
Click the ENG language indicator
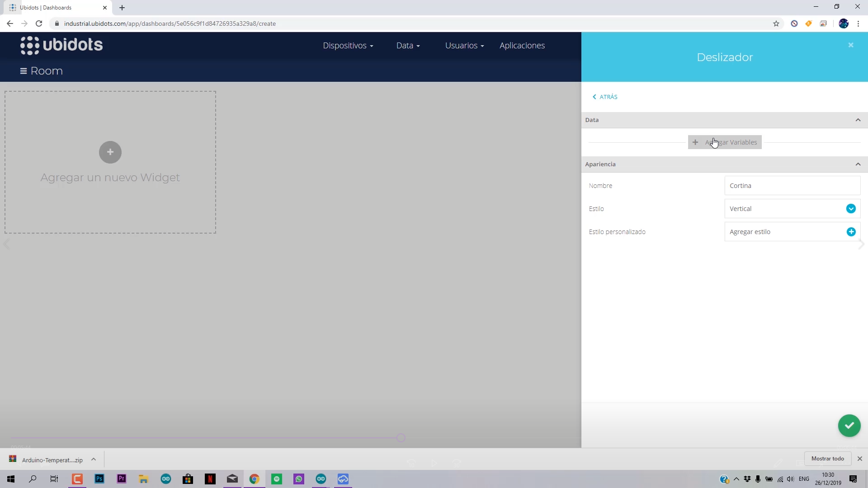click(x=804, y=479)
